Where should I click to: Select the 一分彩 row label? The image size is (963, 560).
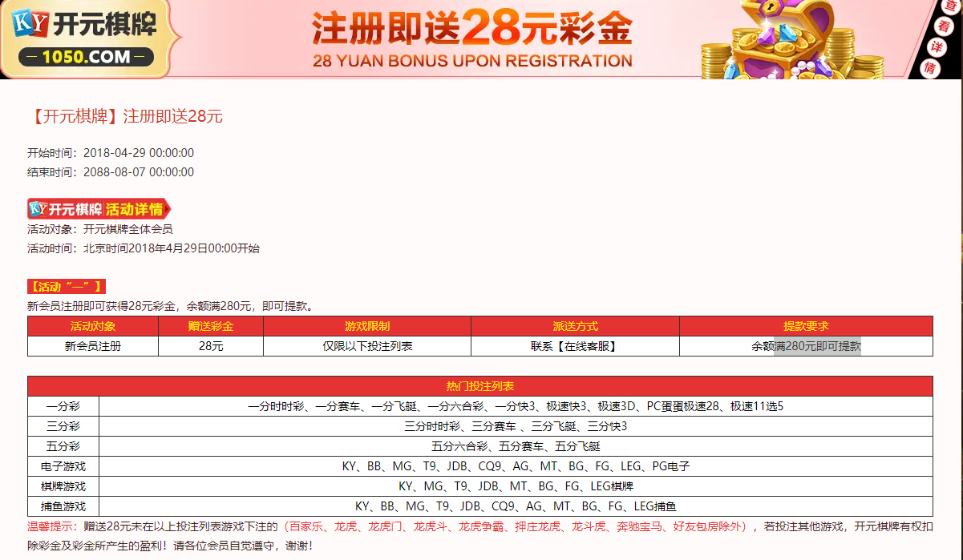63,406
